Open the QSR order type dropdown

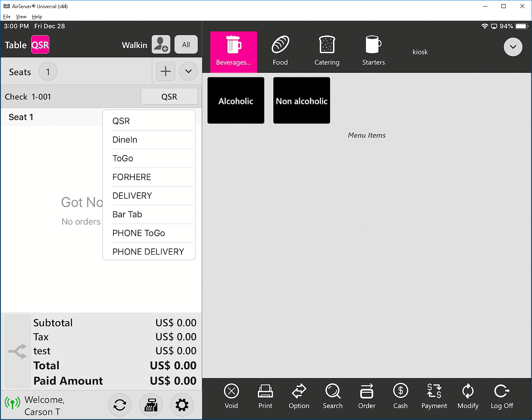coord(169,97)
